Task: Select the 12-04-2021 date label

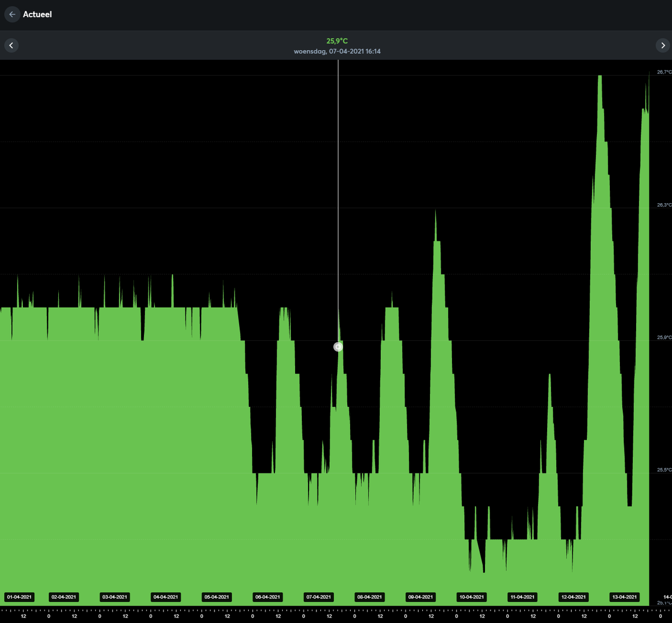Action: click(x=574, y=597)
